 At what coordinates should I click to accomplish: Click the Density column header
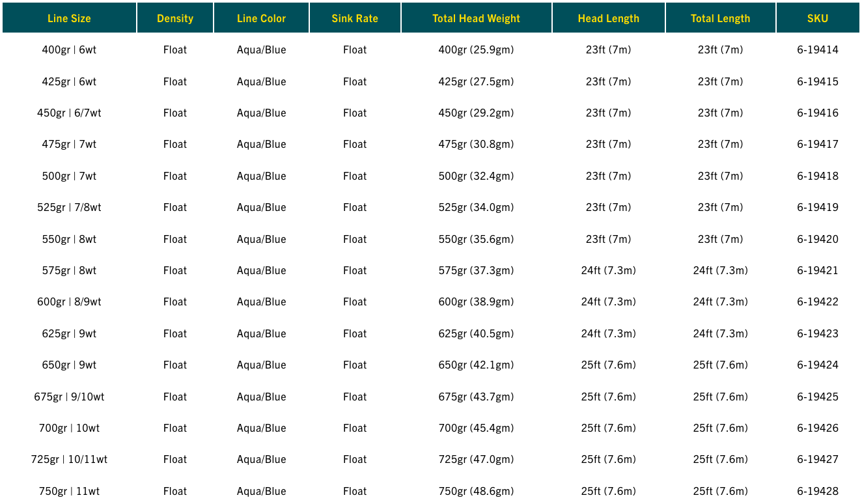[x=175, y=18]
